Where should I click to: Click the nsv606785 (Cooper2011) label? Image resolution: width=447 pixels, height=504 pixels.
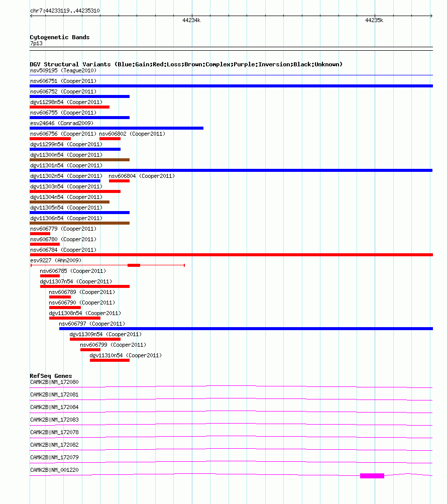click(73, 271)
